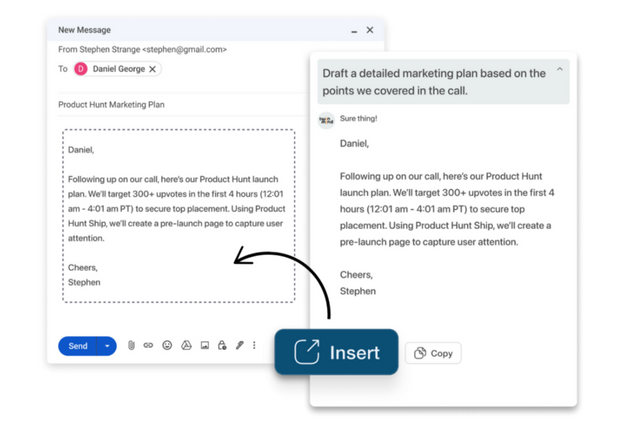Toggle confidential mode lock icon

222,346
